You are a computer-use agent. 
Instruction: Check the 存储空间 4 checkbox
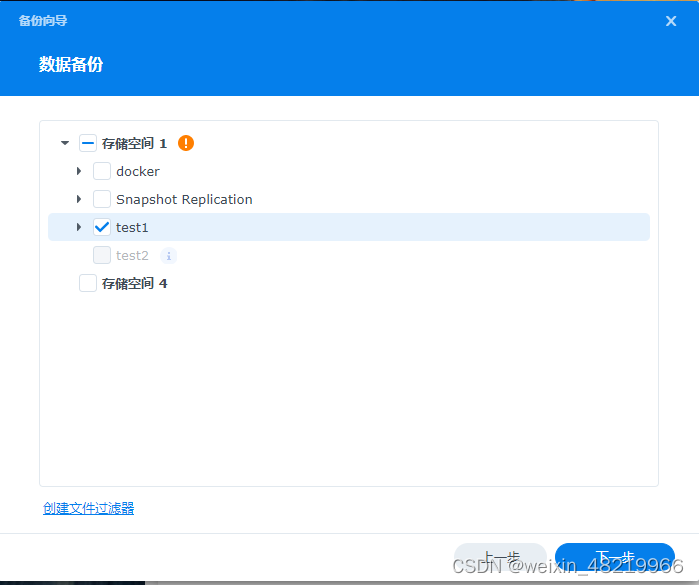click(88, 283)
